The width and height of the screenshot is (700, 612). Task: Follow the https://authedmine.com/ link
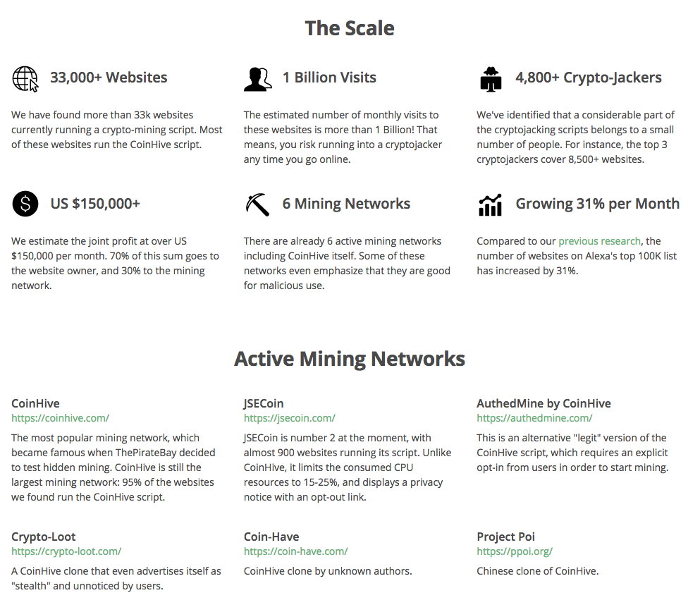coord(534,418)
